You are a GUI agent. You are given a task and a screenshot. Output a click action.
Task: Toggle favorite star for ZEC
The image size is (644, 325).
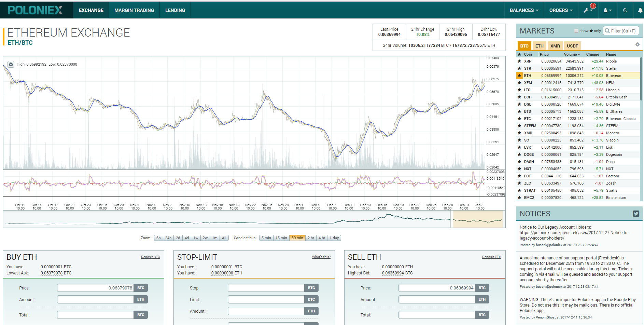[x=519, y=183]
